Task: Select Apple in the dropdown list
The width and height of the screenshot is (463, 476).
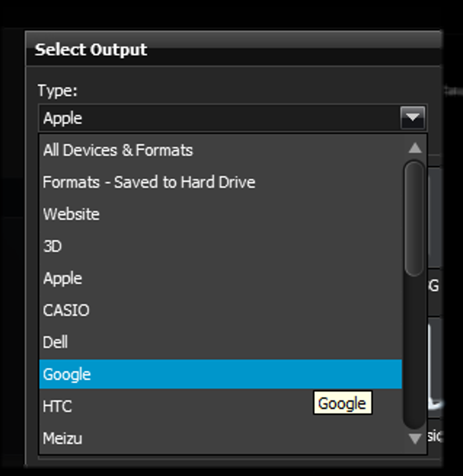Action: pyautogui.click(x=221, y=278)
